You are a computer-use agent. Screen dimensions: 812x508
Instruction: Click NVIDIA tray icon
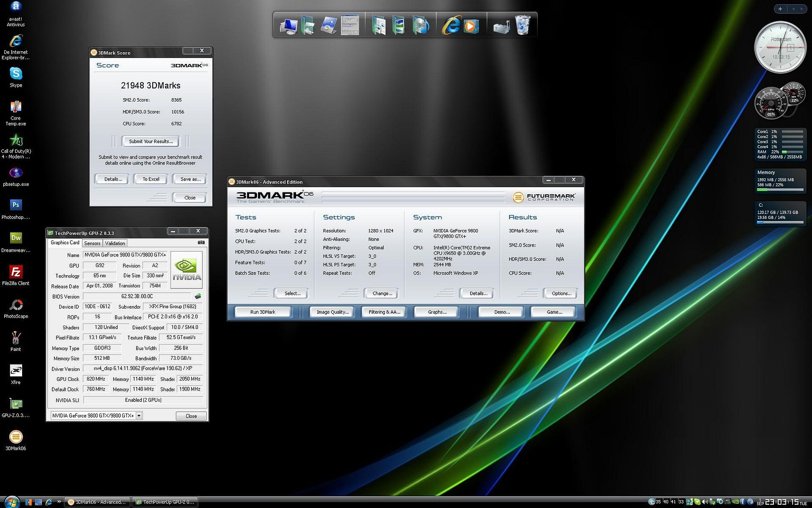736,502
